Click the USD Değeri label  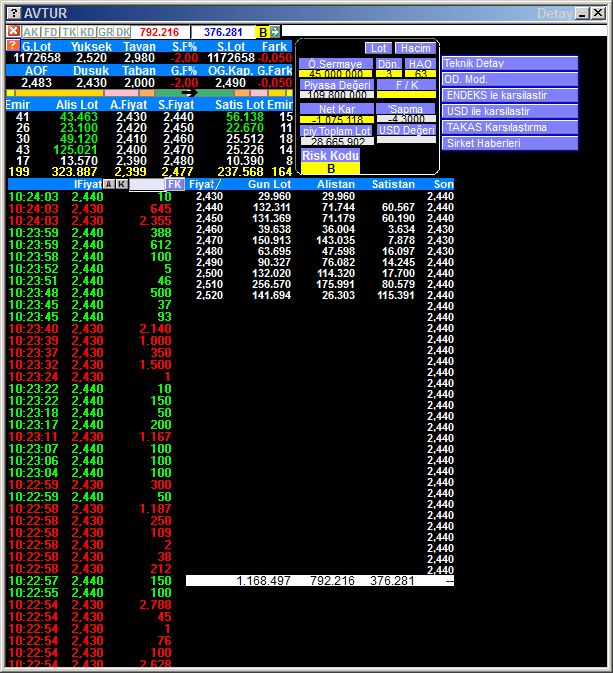click(407, 130)
